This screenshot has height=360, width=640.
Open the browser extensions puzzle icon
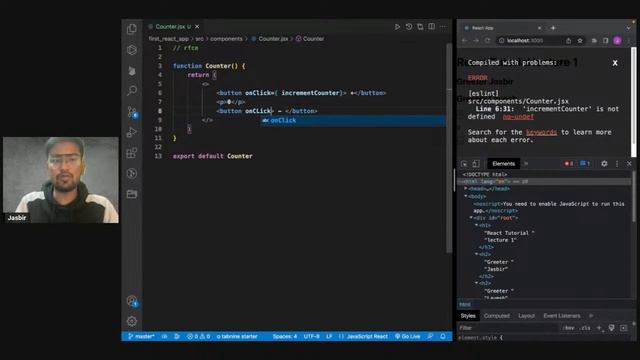coord(594,41)
